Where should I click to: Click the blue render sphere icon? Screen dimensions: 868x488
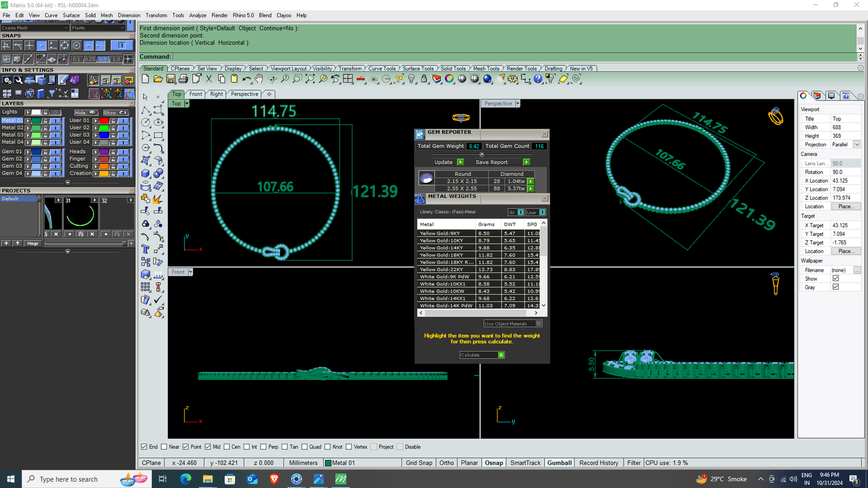(x=487, y=79)
